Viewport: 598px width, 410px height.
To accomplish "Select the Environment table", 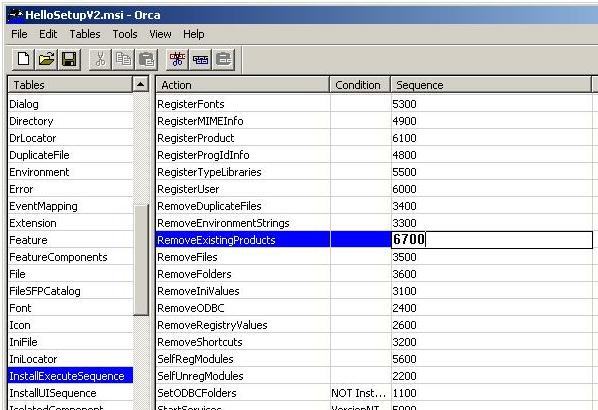I will 70,172.
